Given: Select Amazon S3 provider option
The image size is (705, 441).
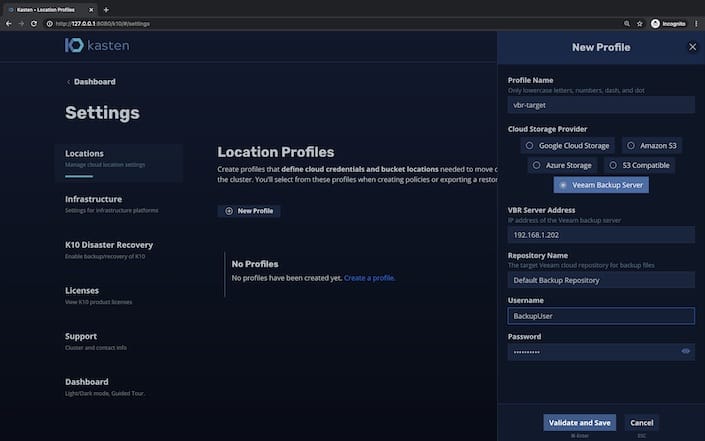Looking at the screenshot, I should coord(652,145).
